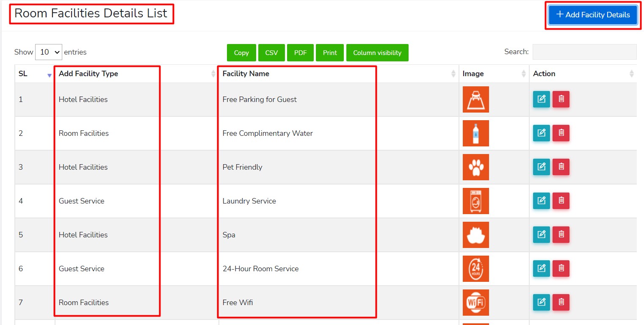644x325 pixels.
Task: Open the Free Parking image thumbnail
Action: click(475, 99)
